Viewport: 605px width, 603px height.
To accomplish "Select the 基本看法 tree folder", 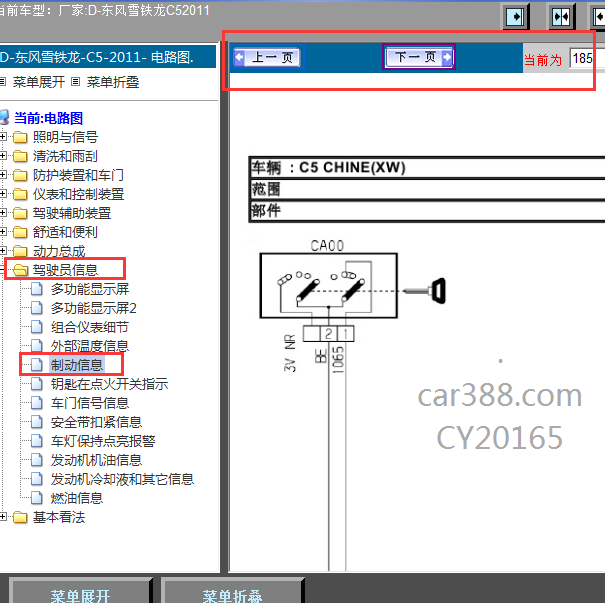I will (59, 517).
